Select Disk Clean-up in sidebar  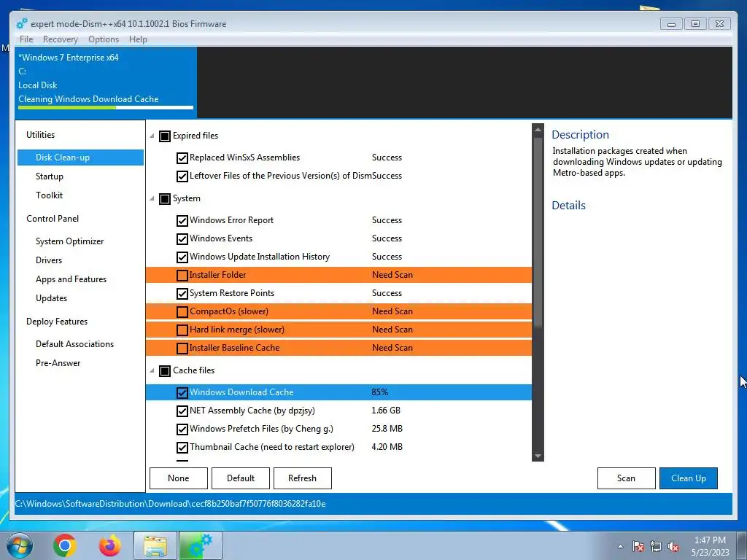click(80, 157)
